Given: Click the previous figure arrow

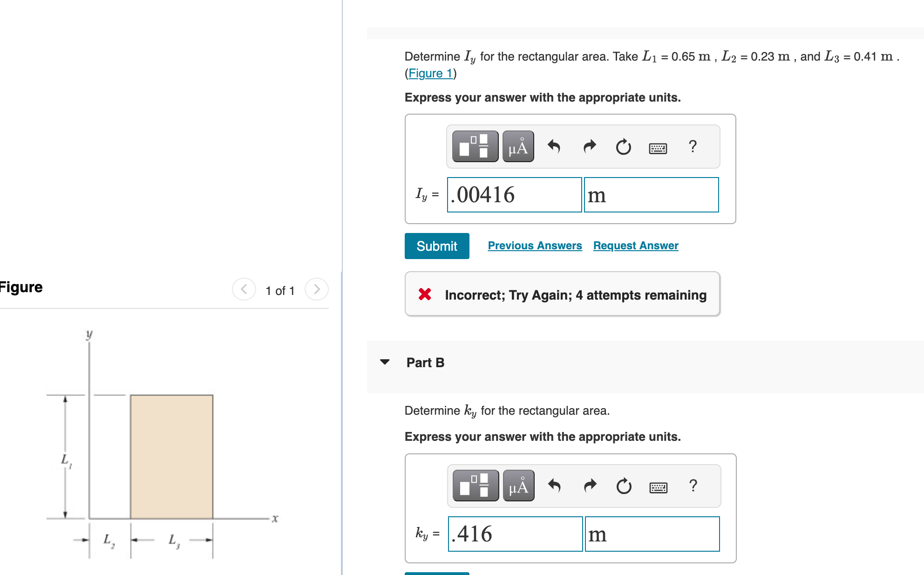Looking at the screenshot, I should (x=244, y=289).
